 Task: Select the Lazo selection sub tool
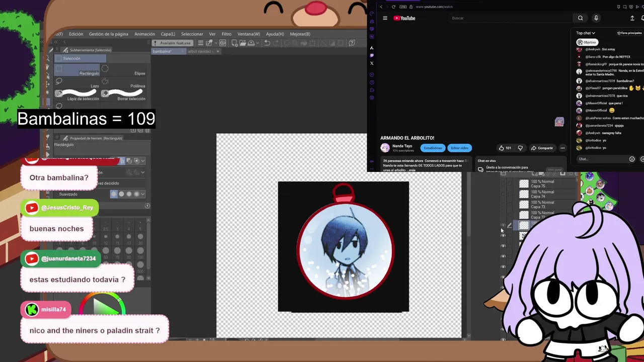[77, 82]
